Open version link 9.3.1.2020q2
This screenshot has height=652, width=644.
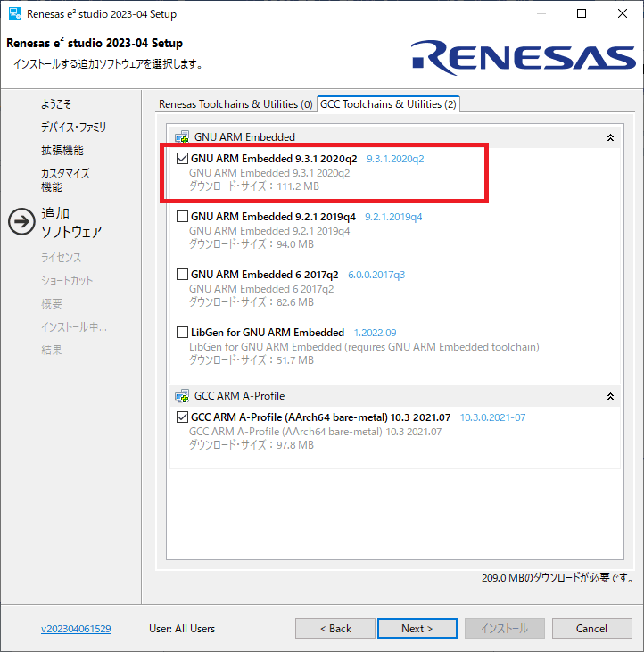click(395, 159)
